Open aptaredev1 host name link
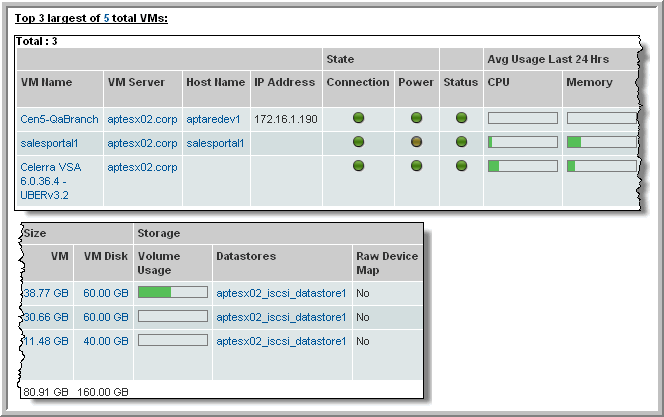The height and width of the screenshot is (417, 664). [213, 119]
